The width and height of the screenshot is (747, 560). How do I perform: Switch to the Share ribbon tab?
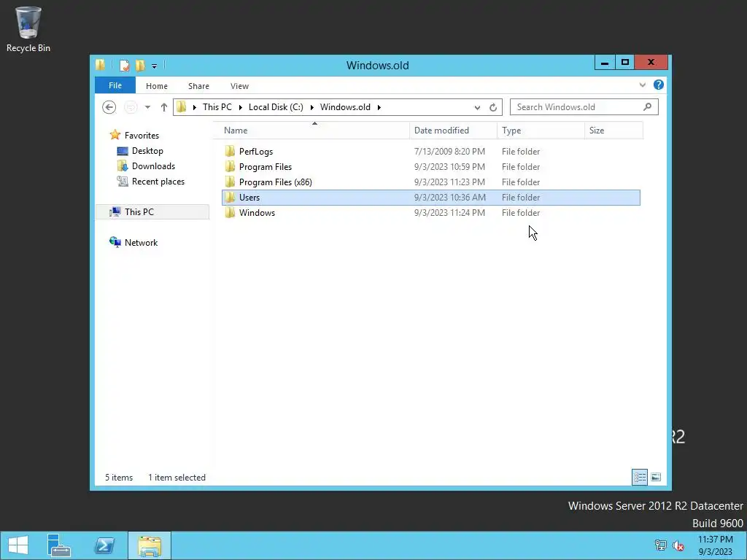pyautogui.click(x=198, y=86)
